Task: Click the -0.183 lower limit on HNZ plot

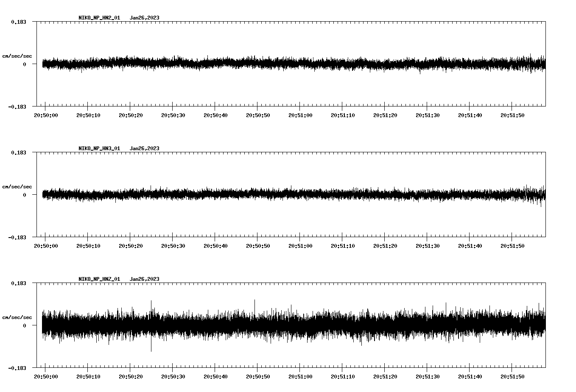Action: tap(17, 368)
